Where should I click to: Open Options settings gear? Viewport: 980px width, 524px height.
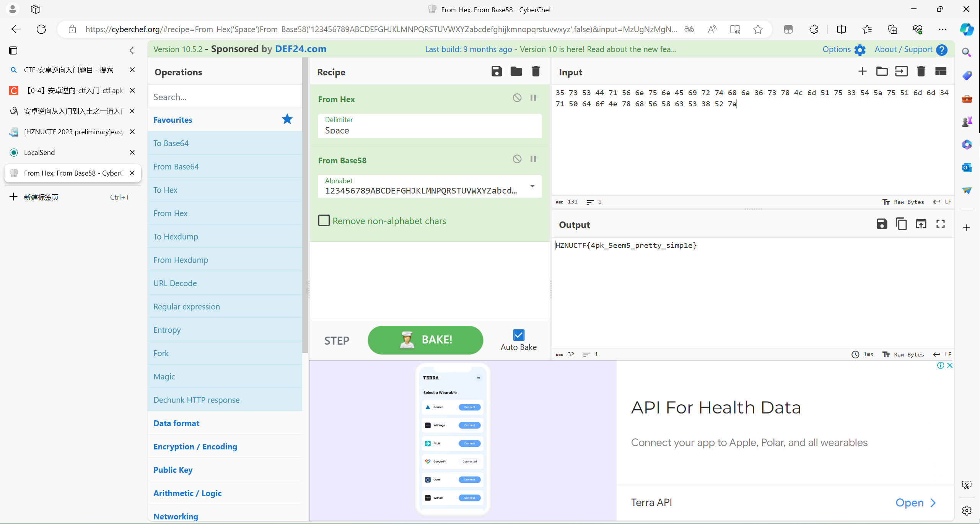[x=844, y=49]
